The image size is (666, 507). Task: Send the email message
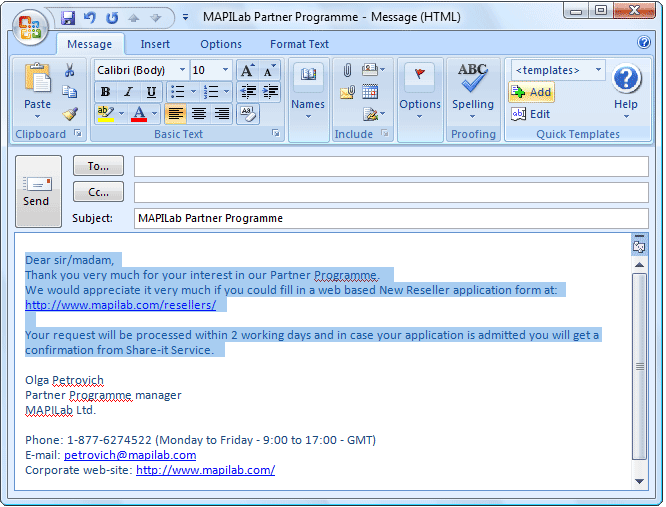38,192
